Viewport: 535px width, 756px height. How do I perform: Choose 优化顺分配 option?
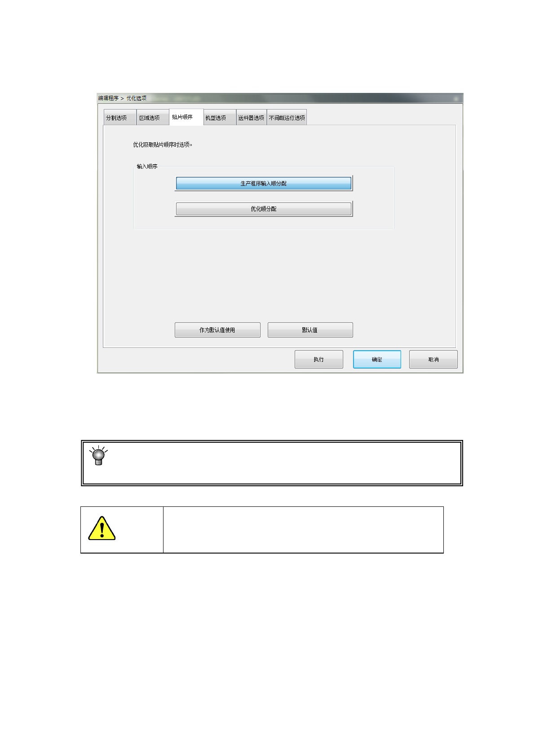[264, 209]
